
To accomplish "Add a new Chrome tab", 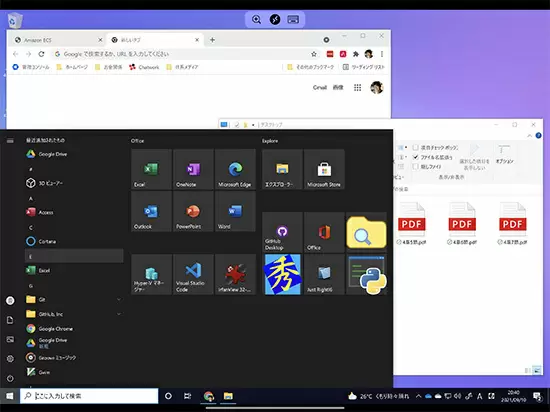I will [x=212, y=40].
